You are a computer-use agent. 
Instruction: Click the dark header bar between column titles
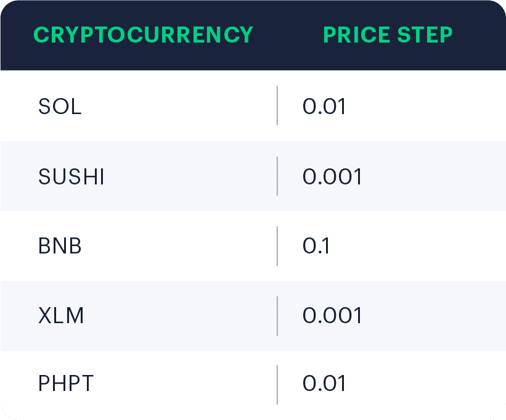288,35
